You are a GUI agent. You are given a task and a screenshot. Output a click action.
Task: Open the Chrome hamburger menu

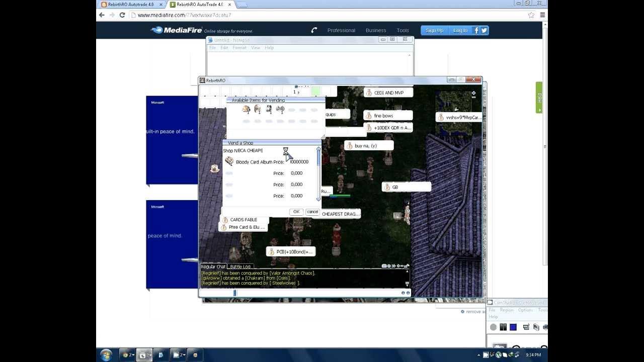[542, 15]
